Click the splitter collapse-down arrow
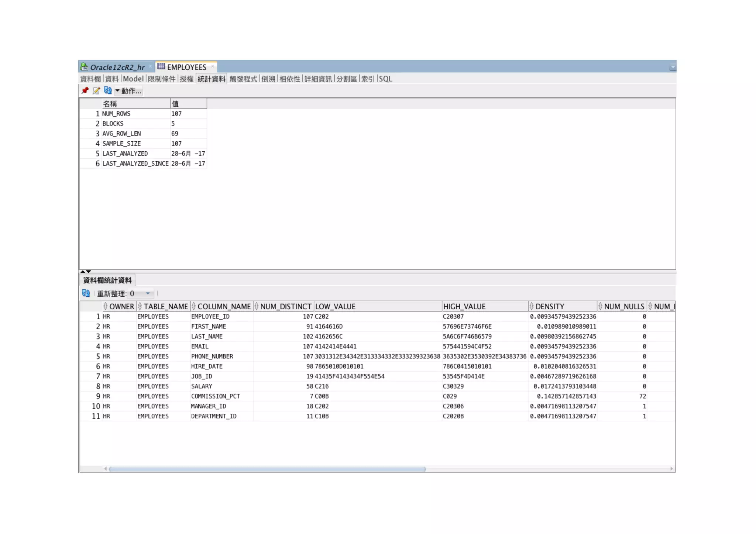756x534 pixels. (89, 272)
